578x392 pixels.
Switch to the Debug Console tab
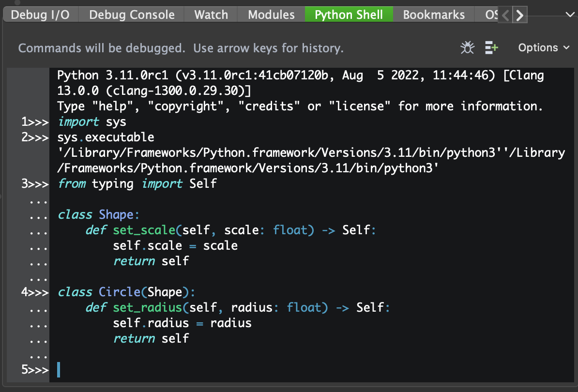point(131,15)
